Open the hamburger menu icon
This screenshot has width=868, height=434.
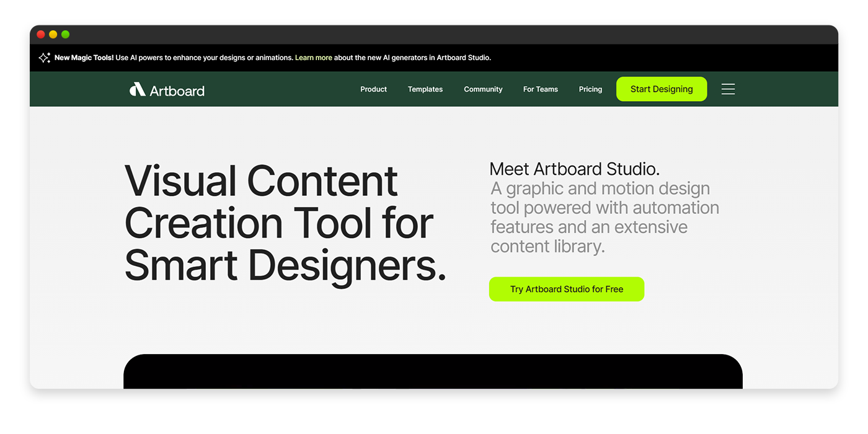(x=728, y=89)
